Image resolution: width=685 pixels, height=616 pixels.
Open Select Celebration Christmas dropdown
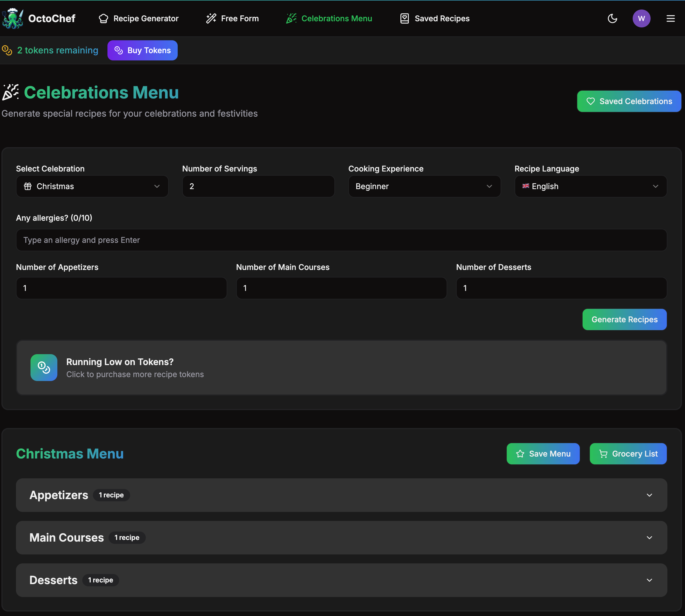pos(92,186)
